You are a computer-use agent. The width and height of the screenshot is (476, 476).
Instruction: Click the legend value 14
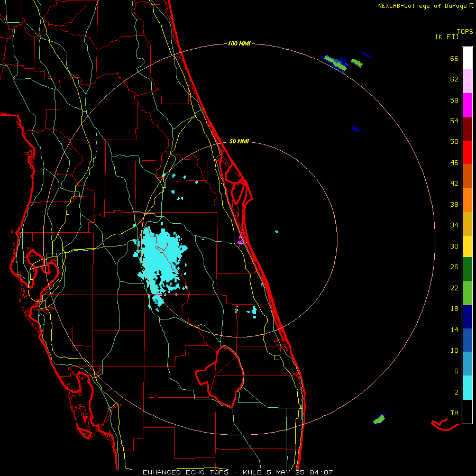pos(454,329)
